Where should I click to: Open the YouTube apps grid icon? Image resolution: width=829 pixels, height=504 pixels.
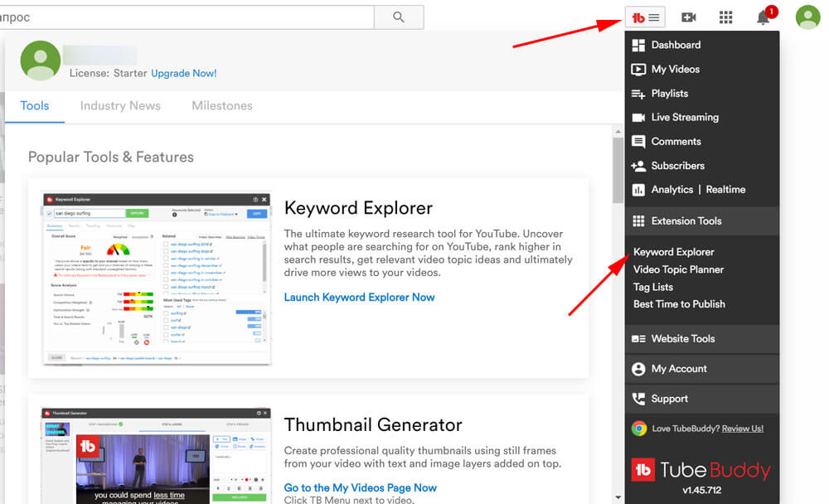pos(726,17)
